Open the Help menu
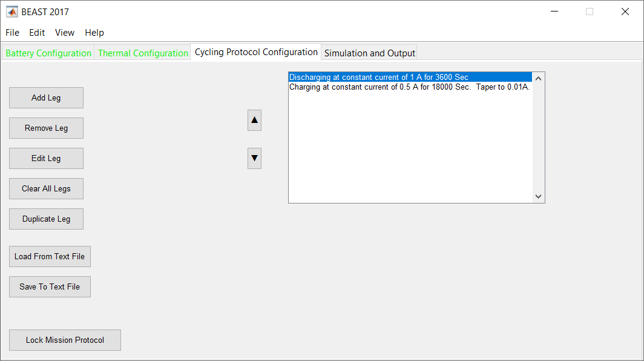 94,33
